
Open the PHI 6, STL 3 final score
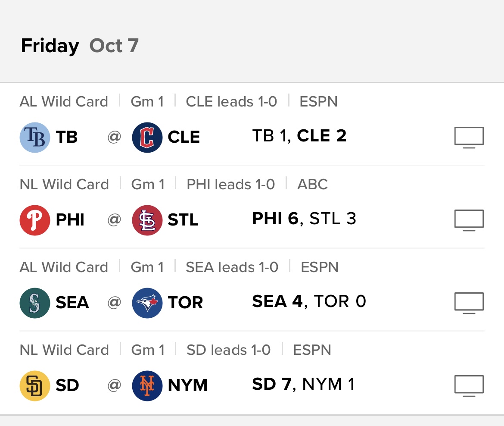[x=304, y=219]
